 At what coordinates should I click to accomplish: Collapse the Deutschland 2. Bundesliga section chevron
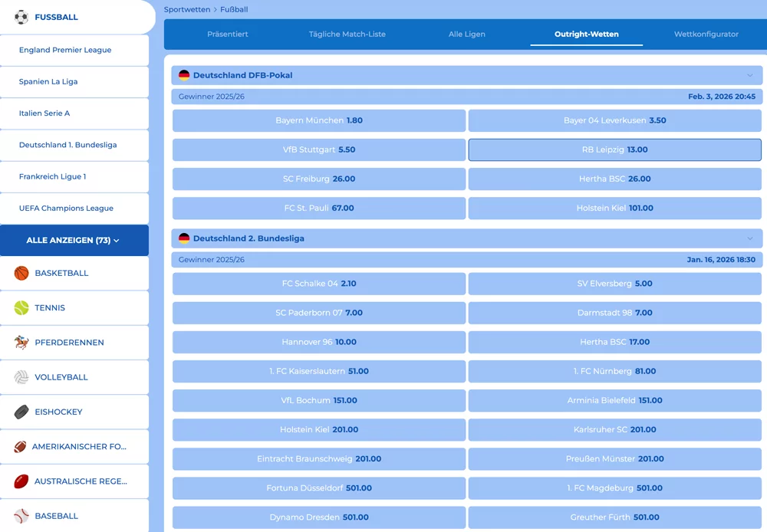click(x=749, y=238)
